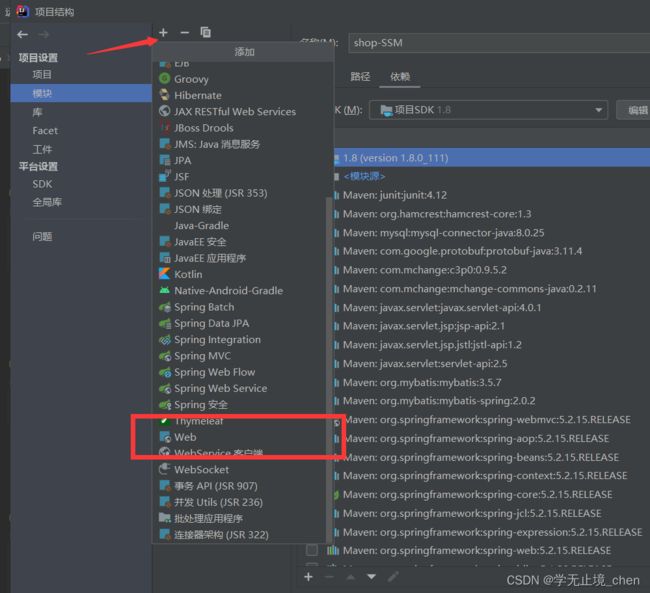Toggle export checkbox for spring-web dependency

point(312,550)
